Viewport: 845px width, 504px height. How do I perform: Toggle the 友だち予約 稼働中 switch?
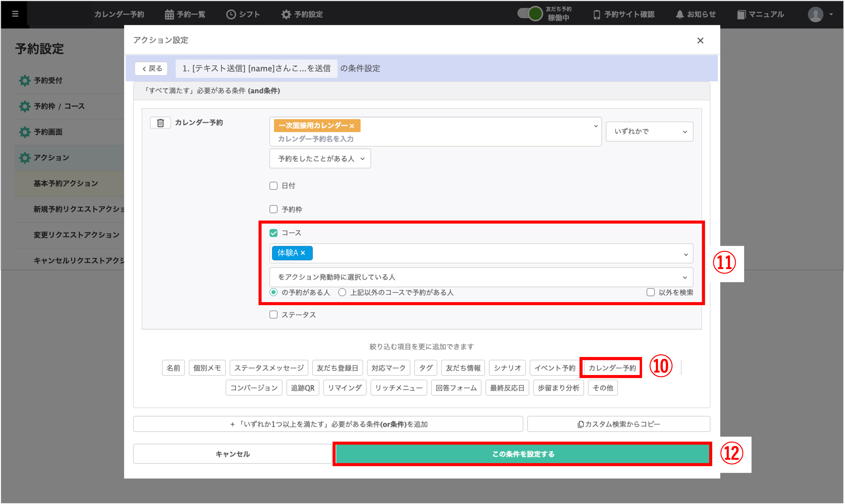(x=530, y=14)
